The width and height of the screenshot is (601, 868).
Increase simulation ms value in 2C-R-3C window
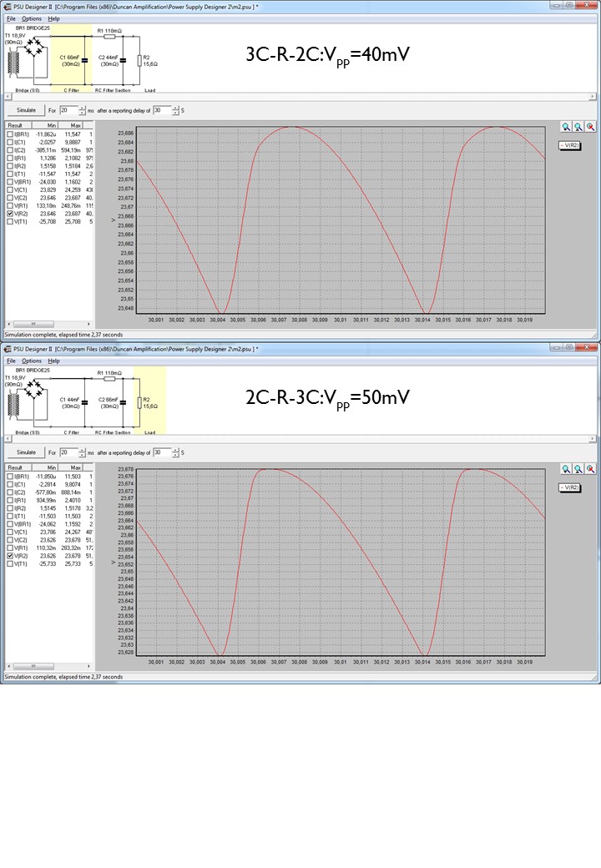point(82,450)
